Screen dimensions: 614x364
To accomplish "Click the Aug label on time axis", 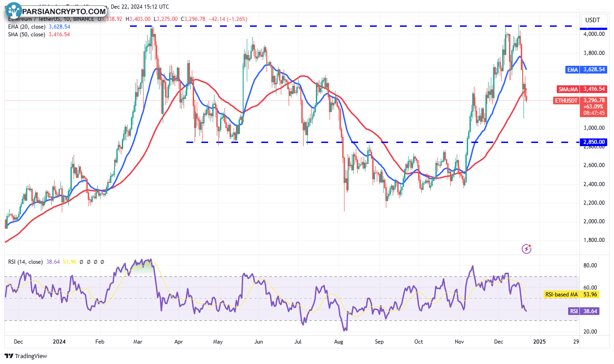I will [x=339, y=341].
